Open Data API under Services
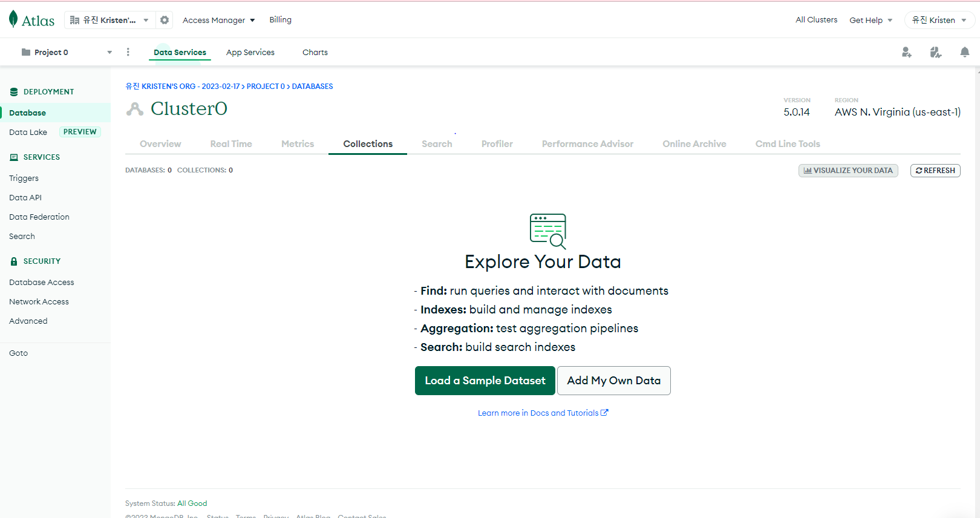The image size is (980, 518). click(x=25, y=197)
